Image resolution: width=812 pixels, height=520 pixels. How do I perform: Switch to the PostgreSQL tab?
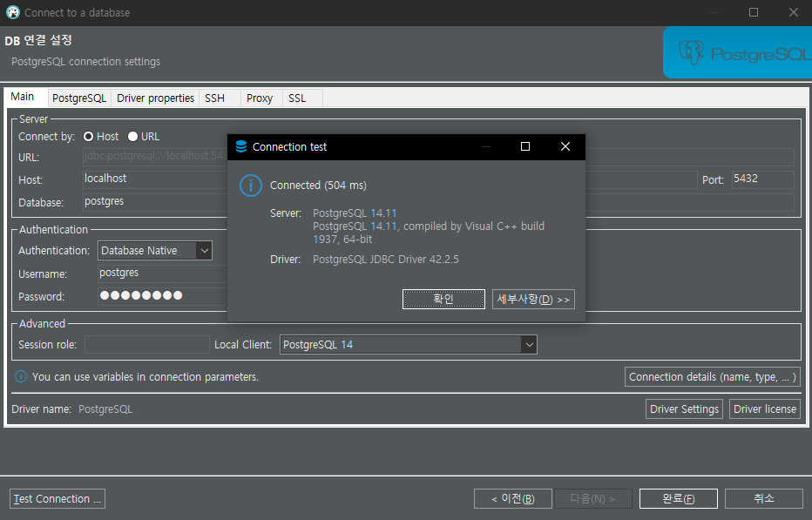pyautogui.click(x=79, y=98)
